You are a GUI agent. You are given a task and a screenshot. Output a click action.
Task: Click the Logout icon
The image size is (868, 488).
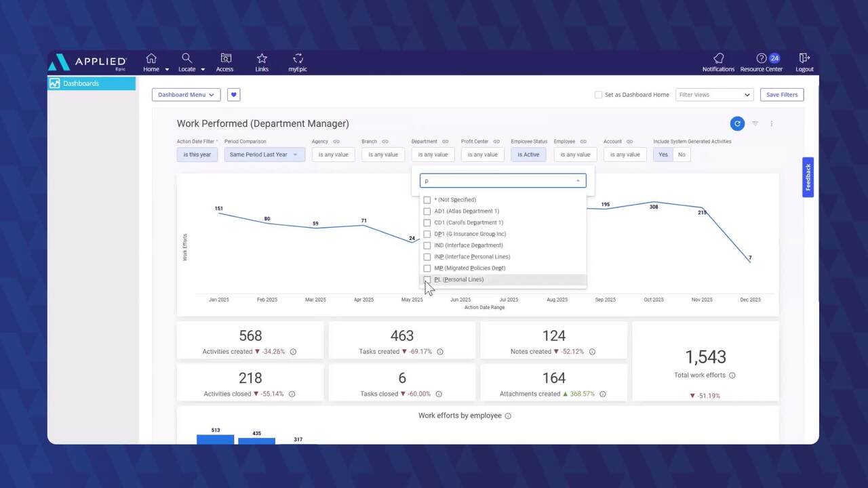coord(804,59)
